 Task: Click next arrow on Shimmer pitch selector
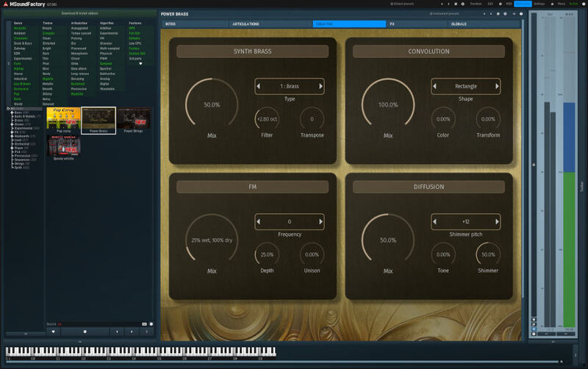click(x=497, y=221)
